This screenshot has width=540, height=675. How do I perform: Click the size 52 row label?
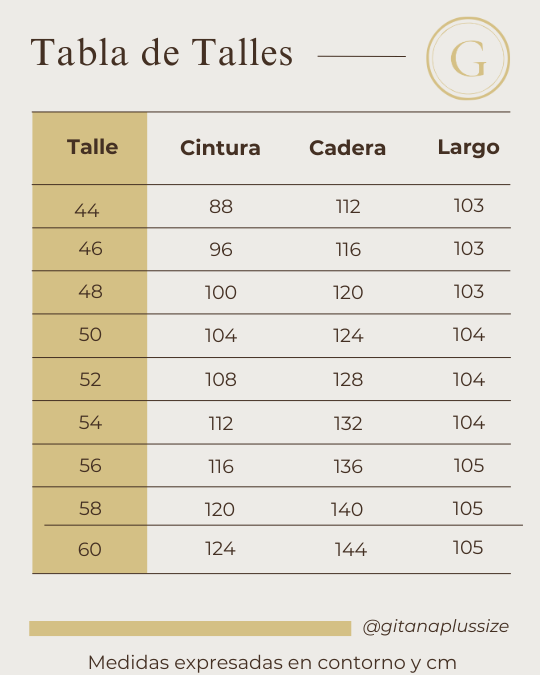tap(90, 379)
